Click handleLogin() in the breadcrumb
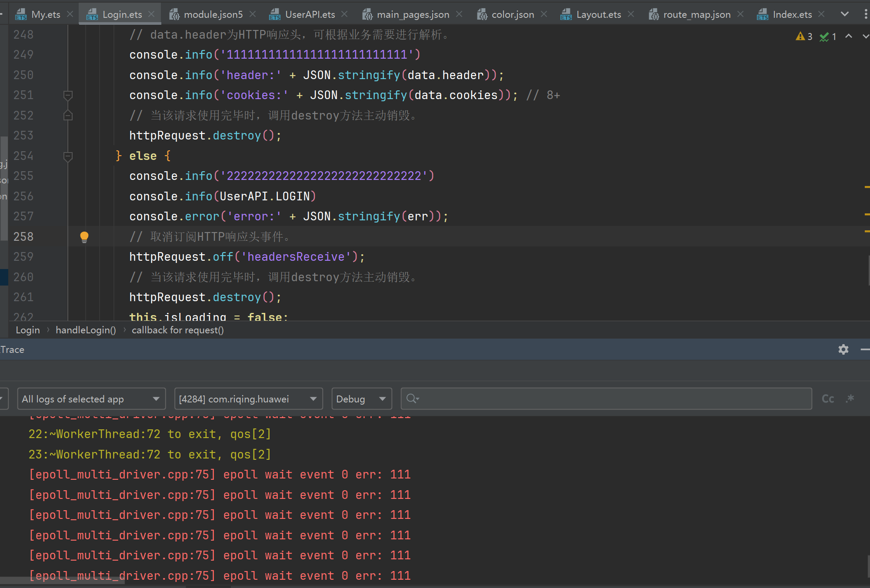 click(86, 330)
